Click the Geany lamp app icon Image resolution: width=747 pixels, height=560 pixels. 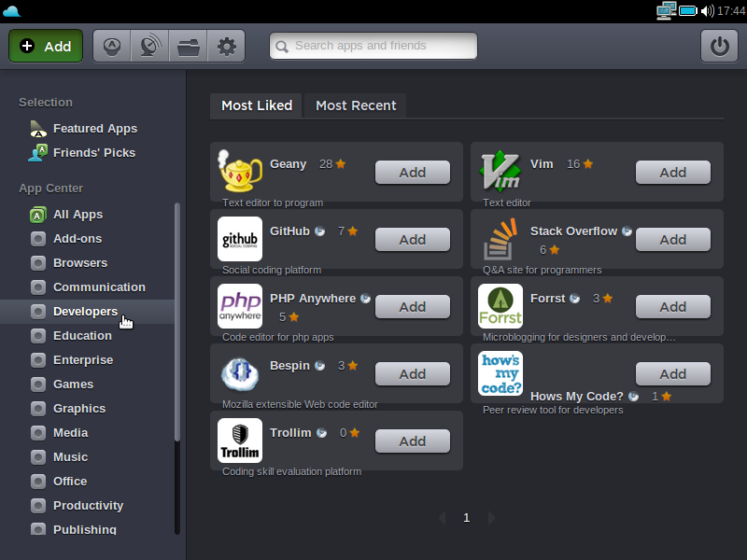coord(239,172)
